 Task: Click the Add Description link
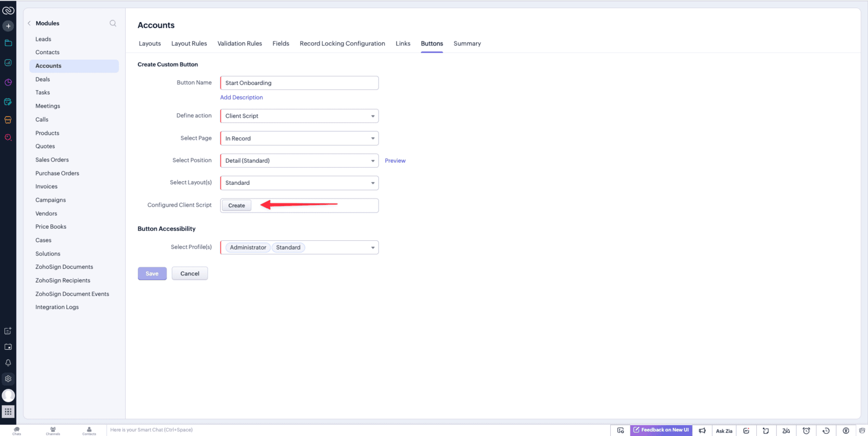241,98
